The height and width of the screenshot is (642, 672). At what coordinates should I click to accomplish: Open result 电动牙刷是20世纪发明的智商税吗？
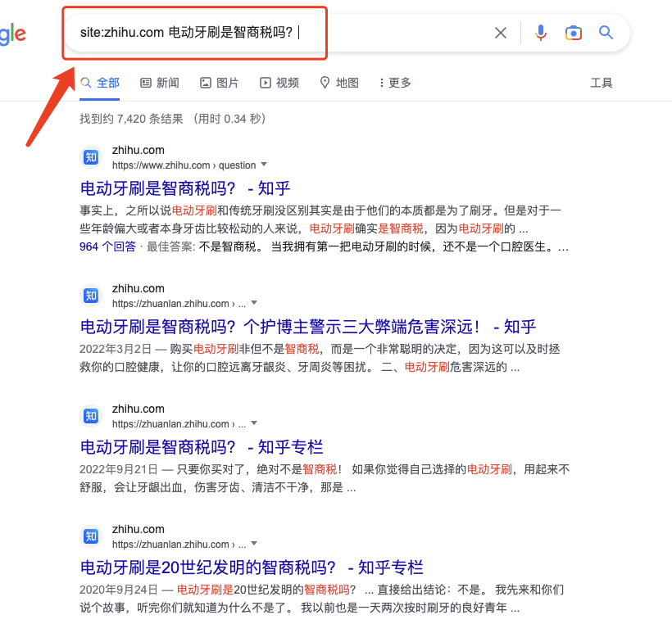pyautogui.click(x=252, y=567)
